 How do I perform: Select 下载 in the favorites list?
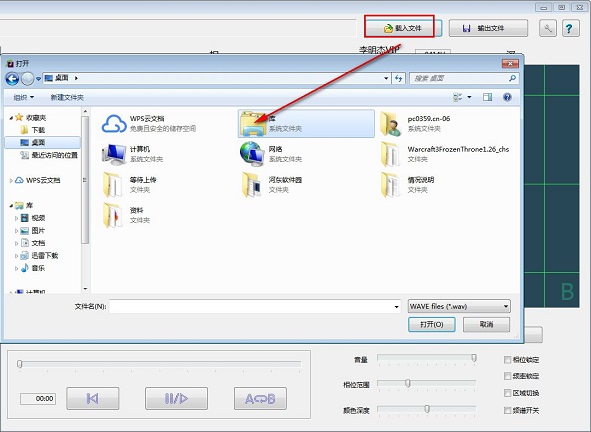click(x=33, y=130)
